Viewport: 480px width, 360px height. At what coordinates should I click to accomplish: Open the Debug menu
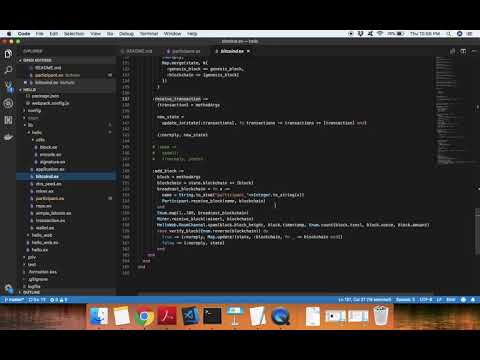tap(126, 34)
